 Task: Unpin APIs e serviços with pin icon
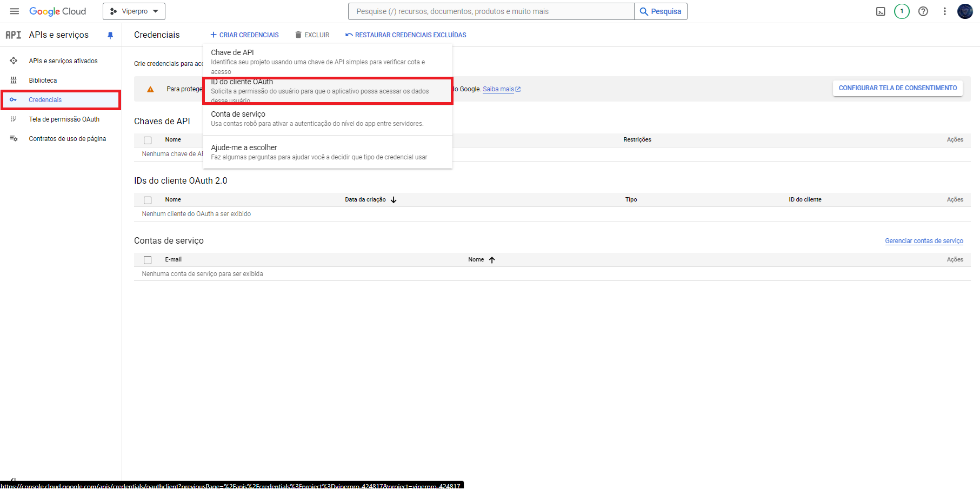[110, 35]
